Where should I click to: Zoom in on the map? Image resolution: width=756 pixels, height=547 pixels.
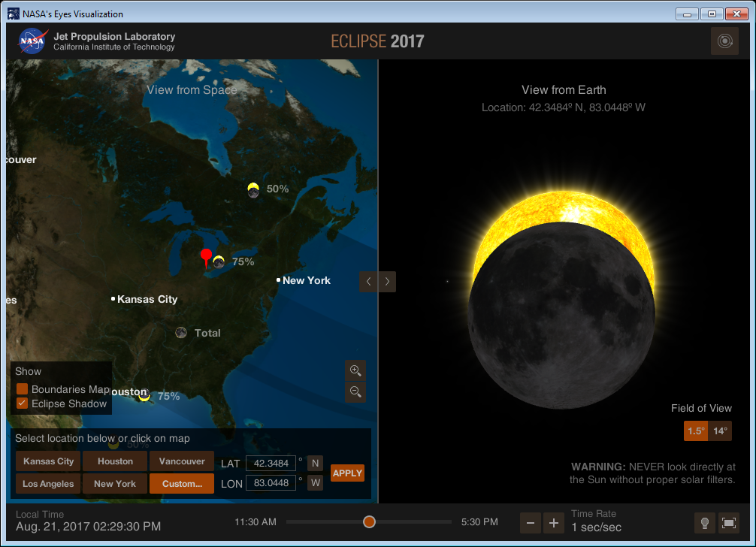point(355,370)
